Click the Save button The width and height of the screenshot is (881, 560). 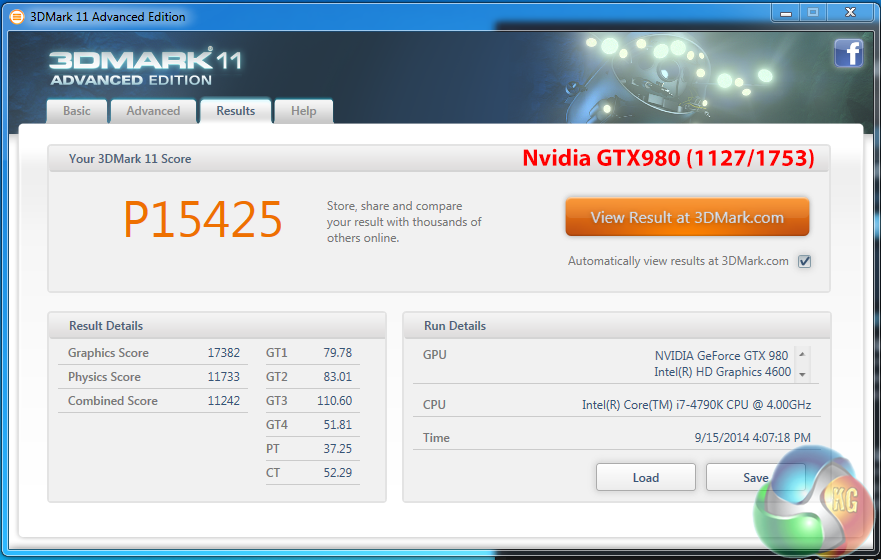[x=756, y=477]
